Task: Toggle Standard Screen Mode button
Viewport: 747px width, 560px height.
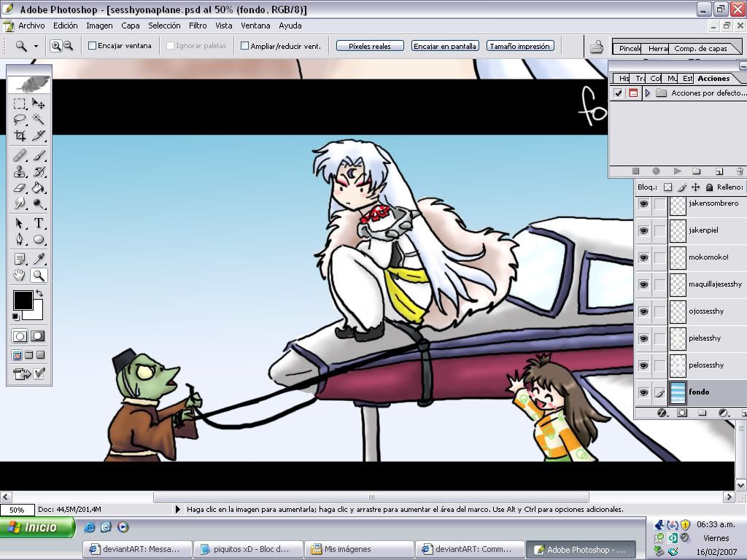Action: pos(17,355)
